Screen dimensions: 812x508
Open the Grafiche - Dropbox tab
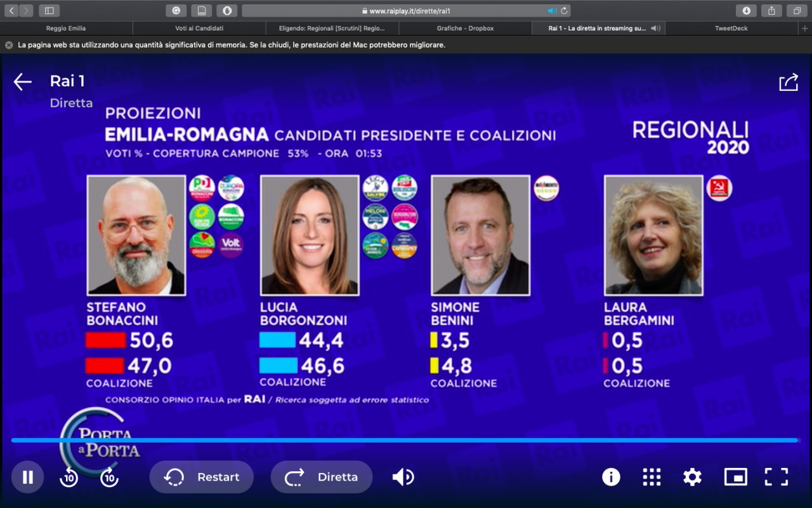tap(465, 29)
